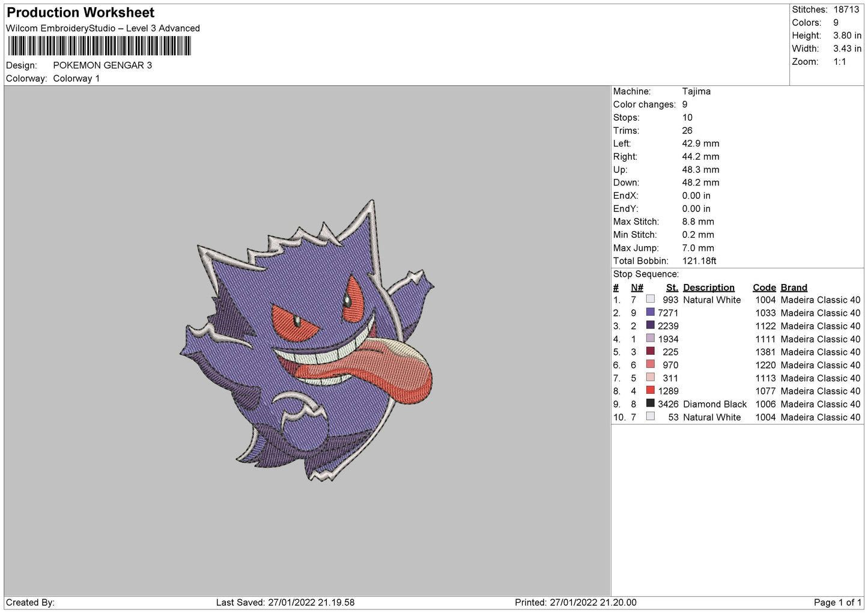Click the Stops value 10
Screen dimensions: 868x613
[x=687, y=118]
